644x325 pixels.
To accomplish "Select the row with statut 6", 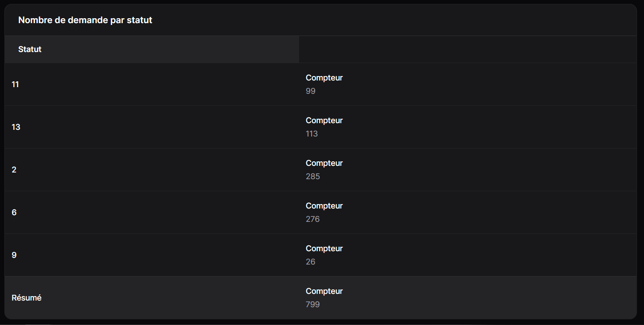I will (320, 213).
